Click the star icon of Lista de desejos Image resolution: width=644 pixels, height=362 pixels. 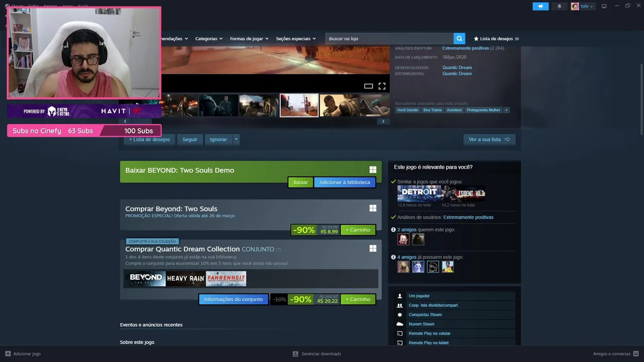pyautogui.click(x=476, y=39)
